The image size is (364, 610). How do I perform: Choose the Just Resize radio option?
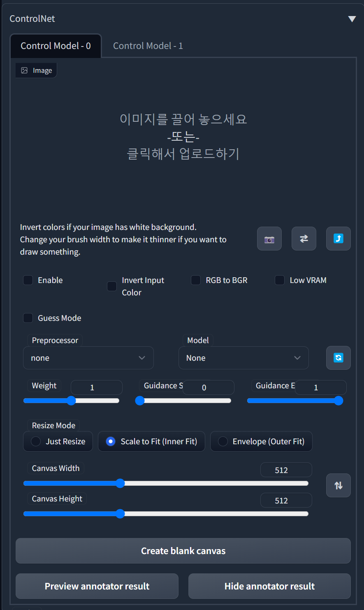point(58,441)
